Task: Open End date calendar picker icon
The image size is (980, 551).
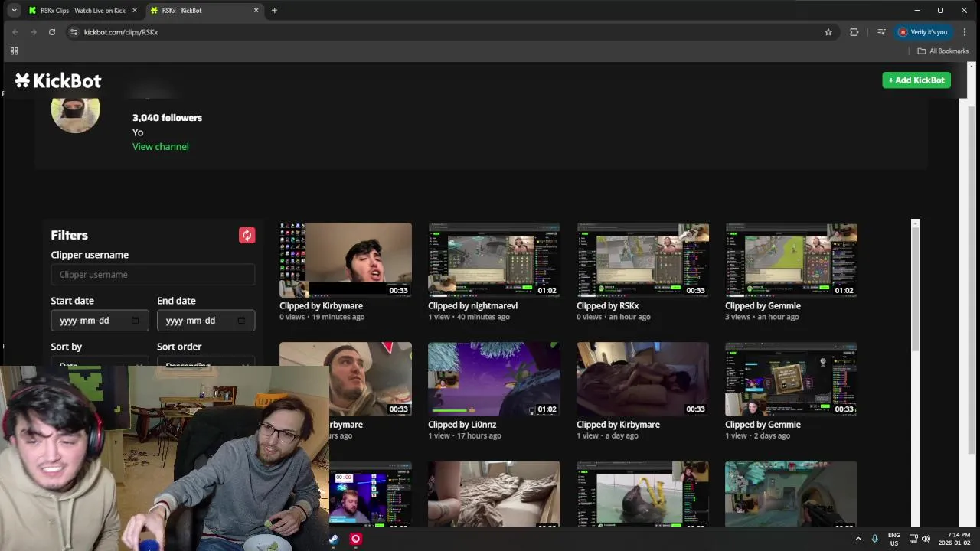Action: 241,321
